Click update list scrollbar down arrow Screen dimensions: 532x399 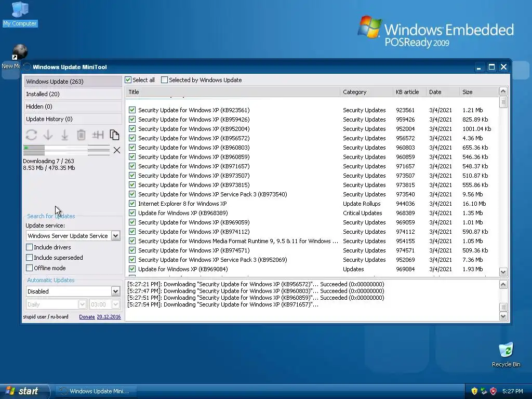pyautogui.click(x=503, y=272)
